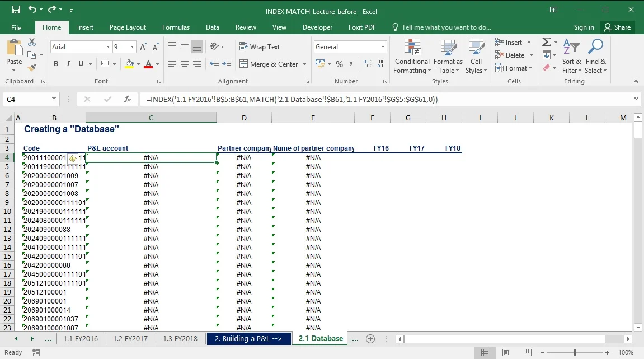
Task: Toggle Wrap Text for the cell
Action: (x=260, y=47)
